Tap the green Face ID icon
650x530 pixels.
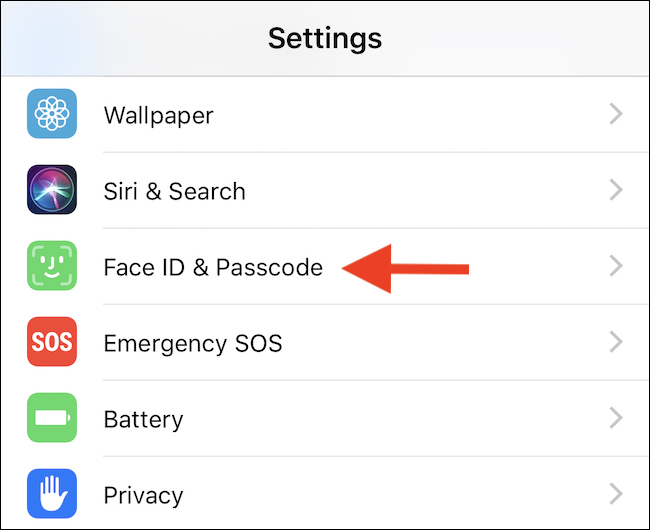click(51, 267)
